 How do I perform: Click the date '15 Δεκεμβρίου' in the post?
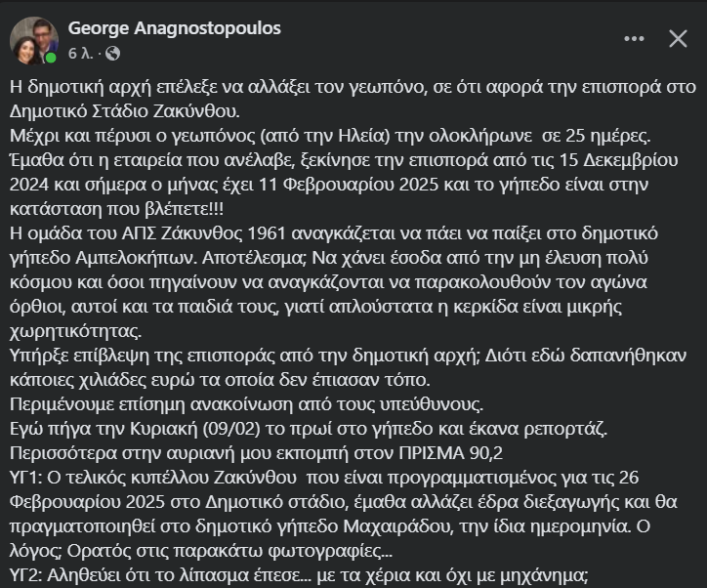(x=619, y=160)
